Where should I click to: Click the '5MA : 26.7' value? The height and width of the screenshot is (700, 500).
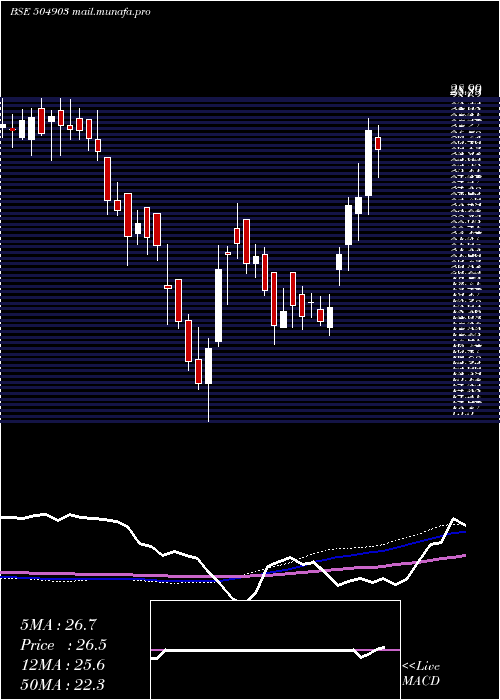58,625
